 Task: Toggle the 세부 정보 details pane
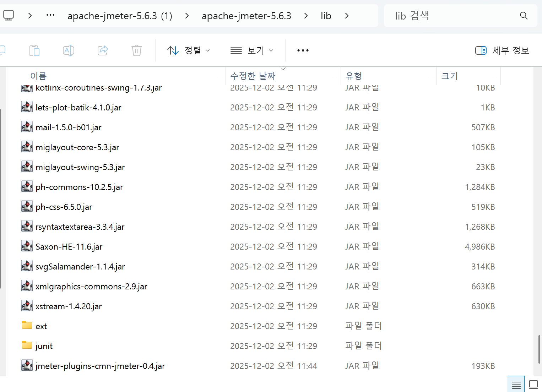tap(502, 50)
